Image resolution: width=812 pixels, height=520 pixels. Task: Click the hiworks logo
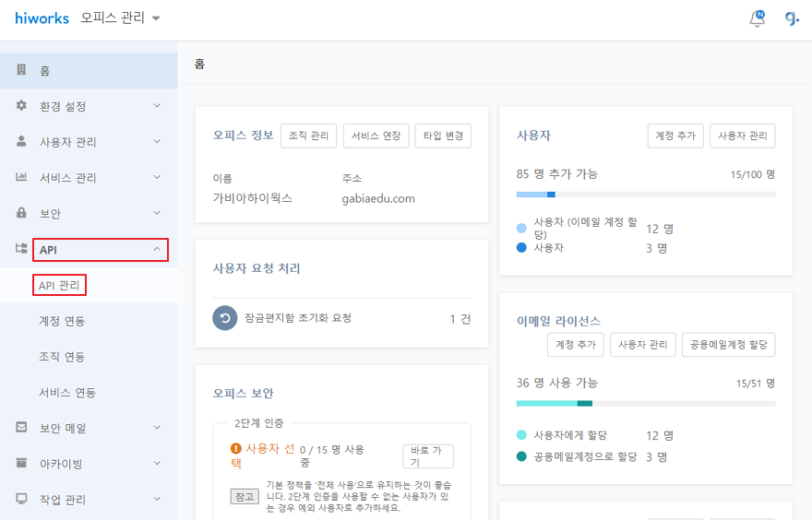coord(42,18)
